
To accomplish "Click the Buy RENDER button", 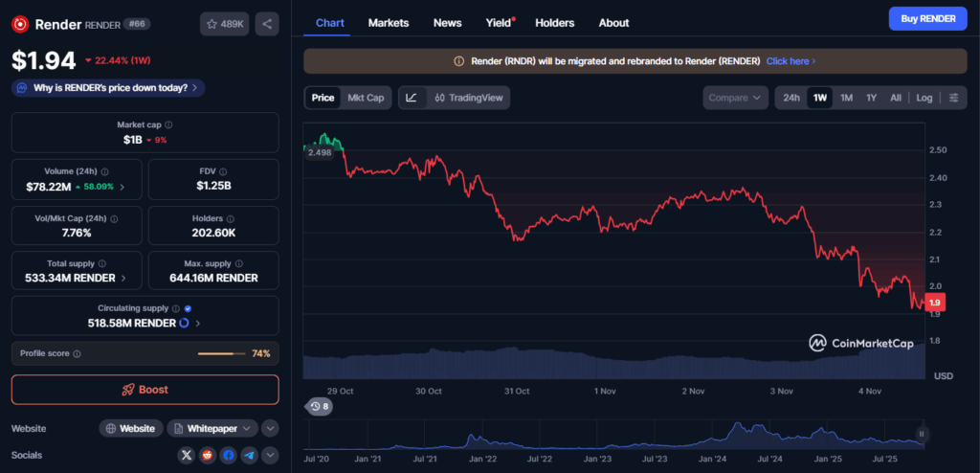I will point(928,19).
